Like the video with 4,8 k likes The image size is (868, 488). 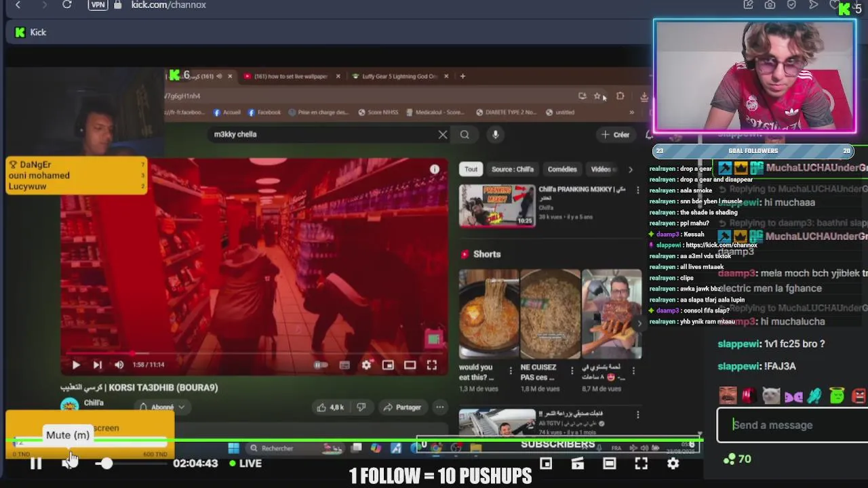[x=330, y=407]
